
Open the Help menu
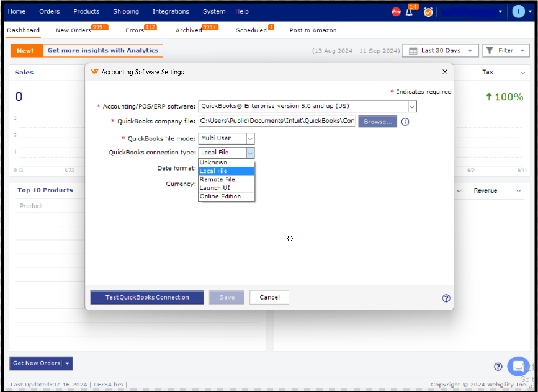(242, 11)
